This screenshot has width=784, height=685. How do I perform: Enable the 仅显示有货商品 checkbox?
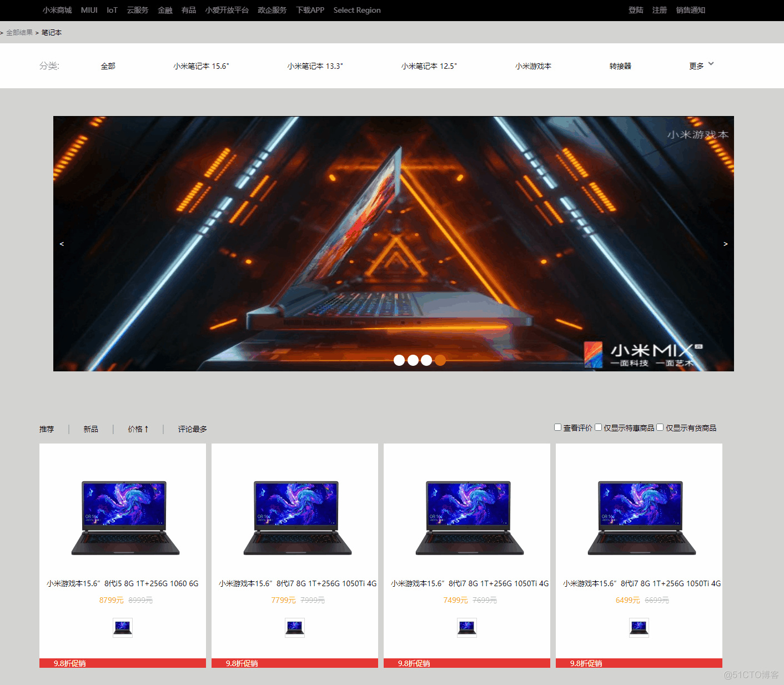point(660,427)
